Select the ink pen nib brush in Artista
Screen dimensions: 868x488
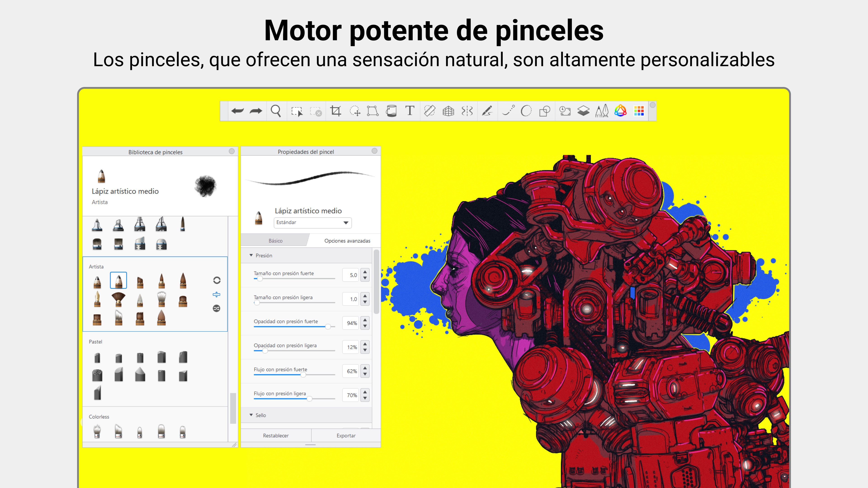(x=97, y=299)
